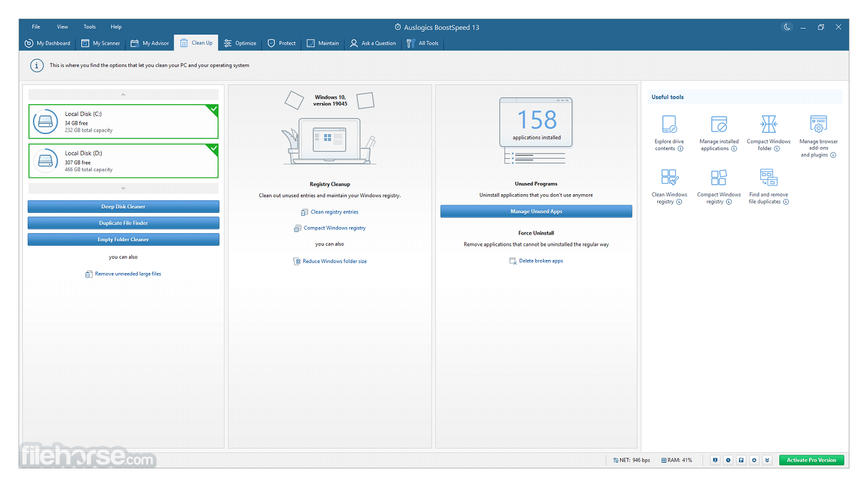This screenshot has width=868, height=487.
Task: Launch Find and remove file duplicates tool
Action: pos(769,177)
